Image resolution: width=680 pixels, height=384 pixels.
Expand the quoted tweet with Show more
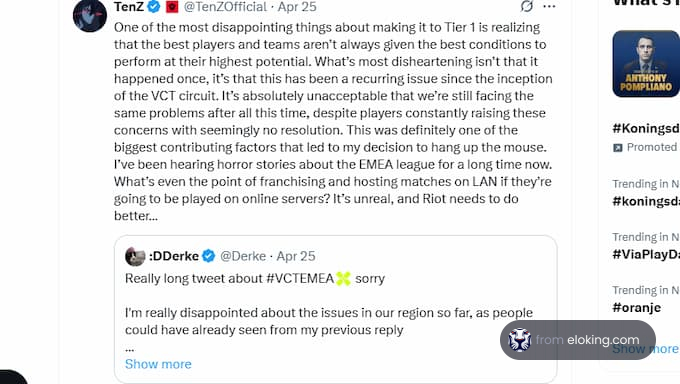coord(158,364)
